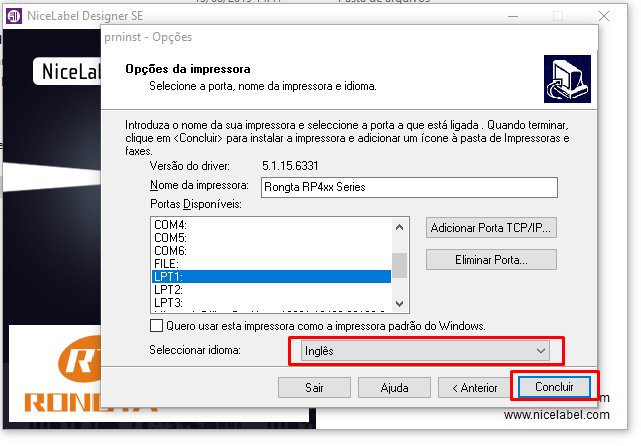Screen dimensions: 641x446
Task: Select FILE: in the ports list
Action: 271,264
